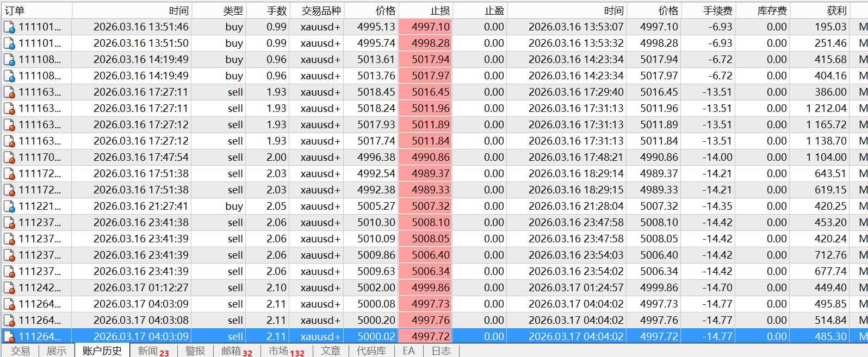
Task: Select the 账户历史 tab
Action: click(102, 350)
